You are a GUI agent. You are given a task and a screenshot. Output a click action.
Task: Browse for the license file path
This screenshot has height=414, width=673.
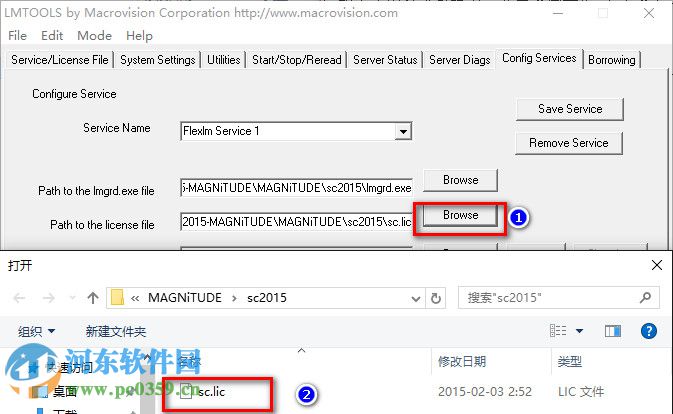[461, 215]
